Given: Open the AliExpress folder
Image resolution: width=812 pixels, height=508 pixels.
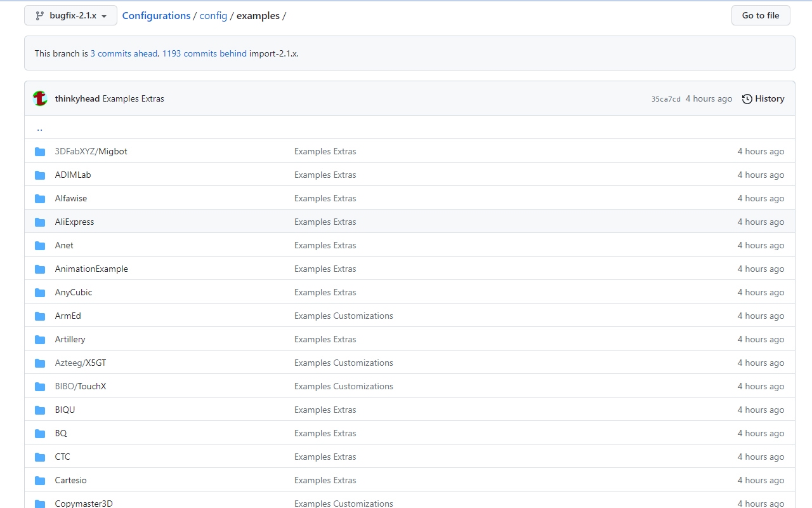Looking at the screenshot, I should pos(74,222).
